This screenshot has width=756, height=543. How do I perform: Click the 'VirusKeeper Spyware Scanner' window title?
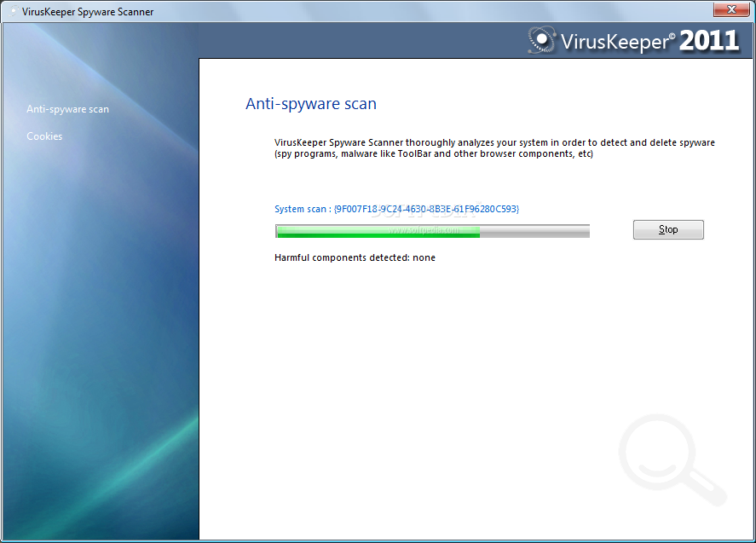click(88, 12)
